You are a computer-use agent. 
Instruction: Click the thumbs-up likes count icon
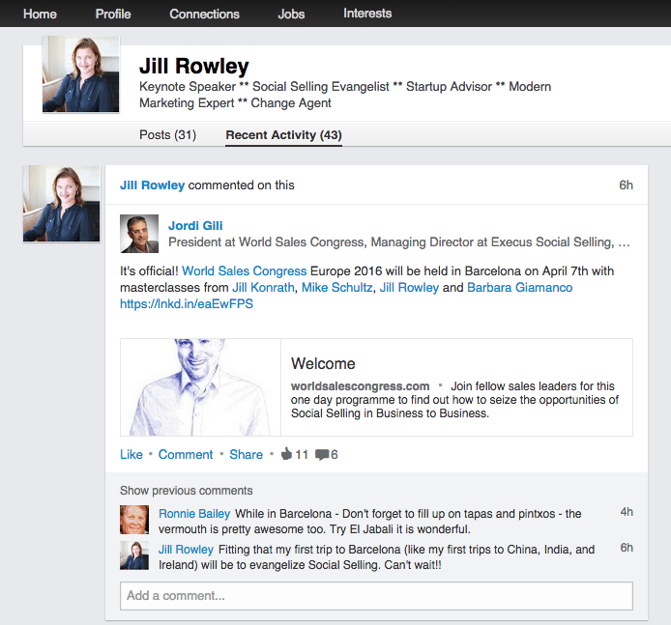286,454
